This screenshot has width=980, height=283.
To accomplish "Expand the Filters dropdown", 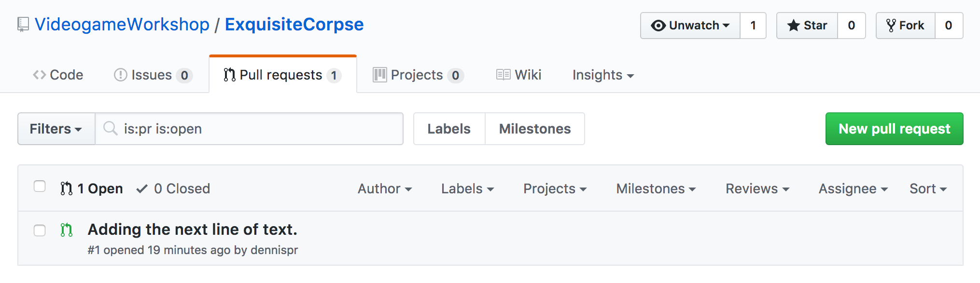I will coord(56,129).
